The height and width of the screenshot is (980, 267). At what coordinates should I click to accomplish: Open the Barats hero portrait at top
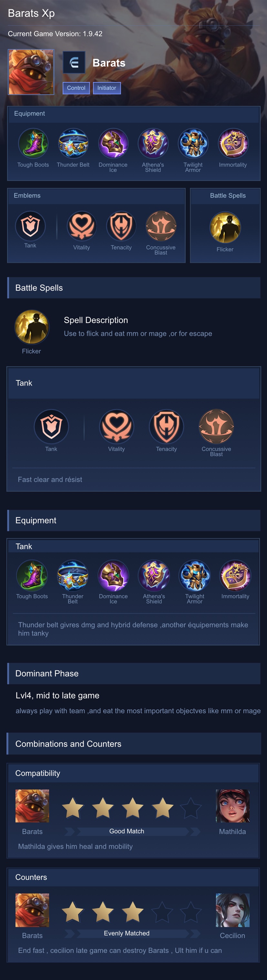tap(31, 72)
